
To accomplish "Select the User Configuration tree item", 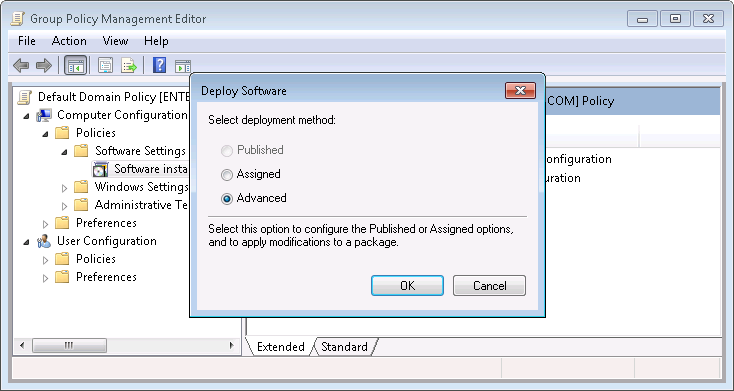I will pos(107,241).
